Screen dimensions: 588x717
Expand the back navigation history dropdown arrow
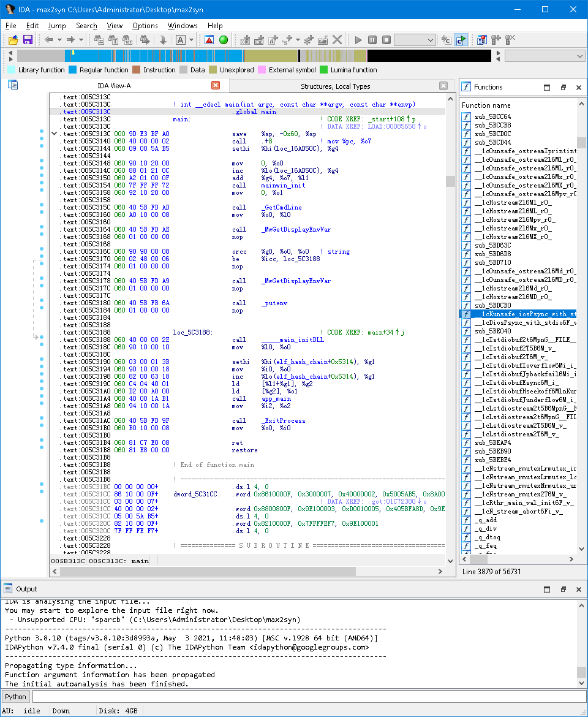(60, 40)
